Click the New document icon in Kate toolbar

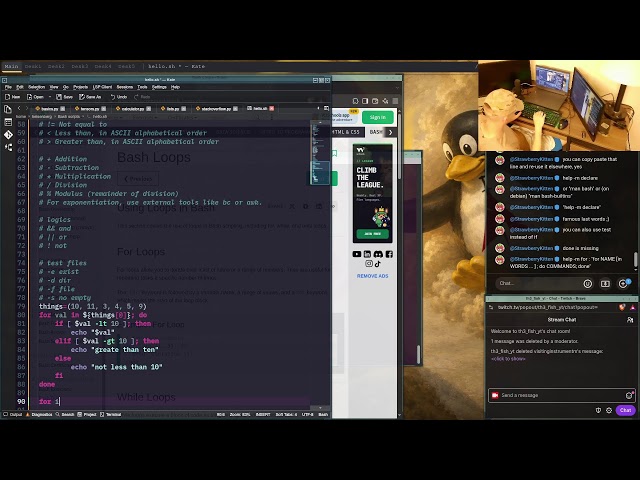[x=12, y=97]
